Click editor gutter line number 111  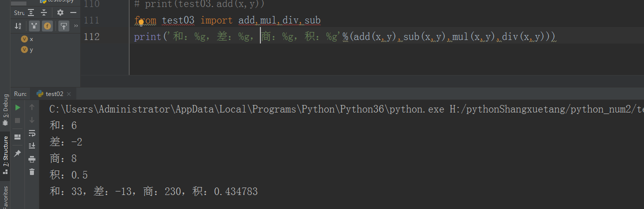tap(92, 20)
